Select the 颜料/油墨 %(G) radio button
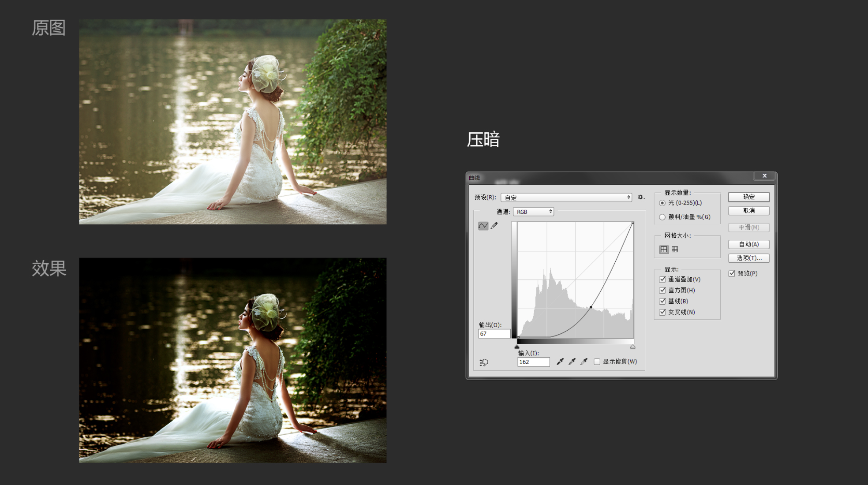This screenshot has width=868, height=485. tap(662, 217)
